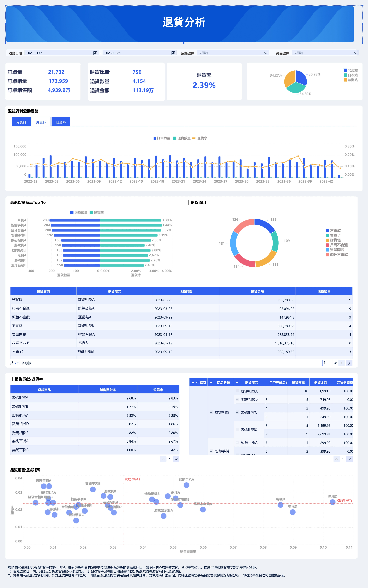Click 發貨慢 color swatch in donut legend
Viewport: 368px width, 588px height.
[x=327, y=240]
